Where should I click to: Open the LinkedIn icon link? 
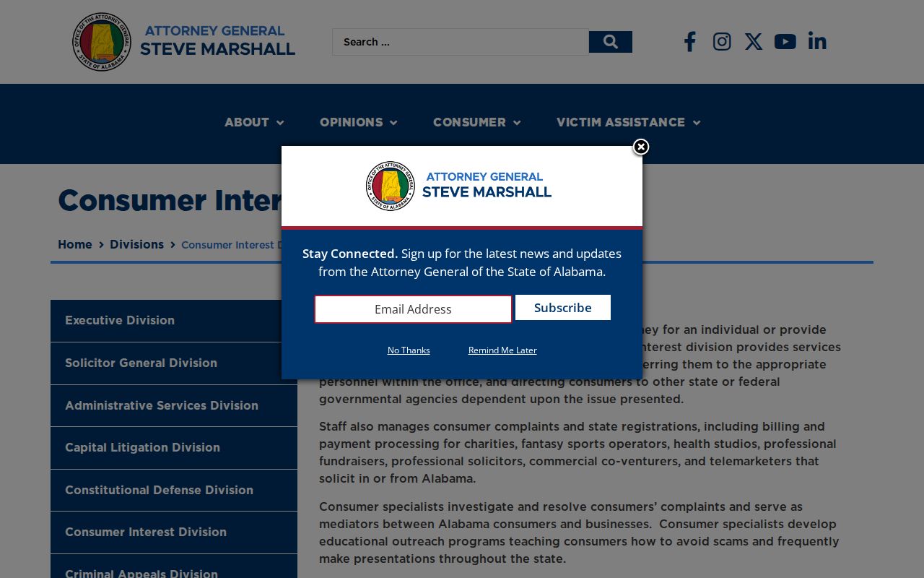click(x=817, y=42)
